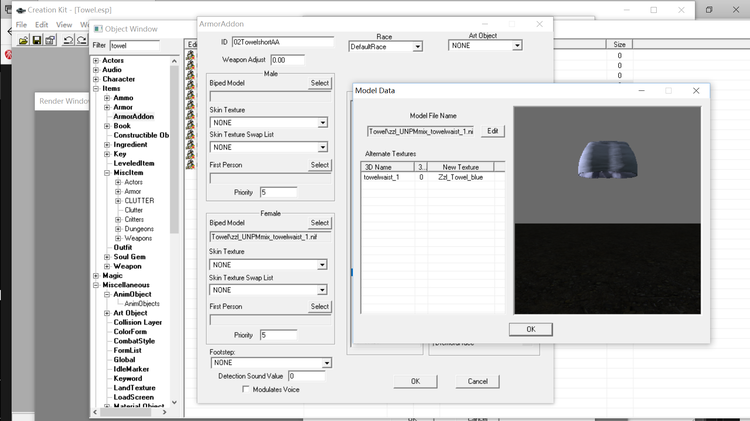This screenshot has height=421, width=750.
Task: Click Select for Male Biped Model
Action: [x=320, y=83]
